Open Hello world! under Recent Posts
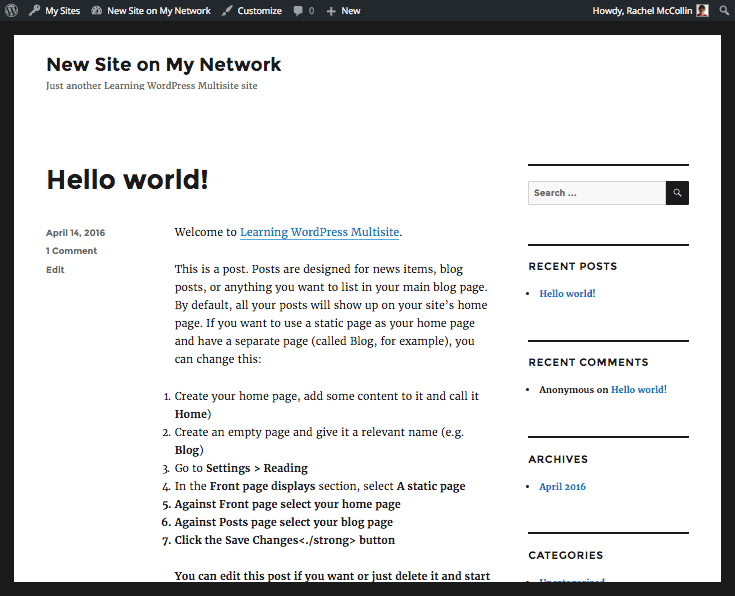Viewport: 735px width, 596px height. coord(567,294)
